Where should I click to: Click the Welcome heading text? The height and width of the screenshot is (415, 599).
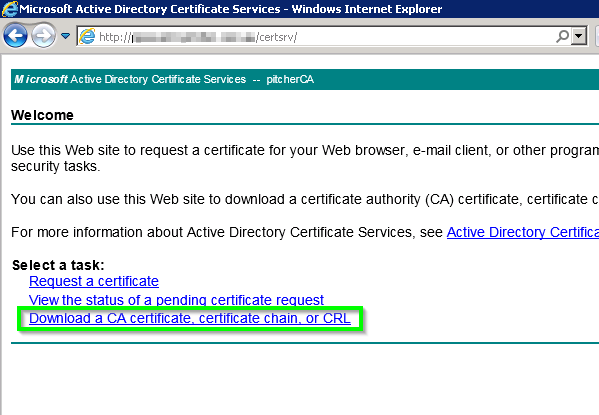click(x=42, y=115)
